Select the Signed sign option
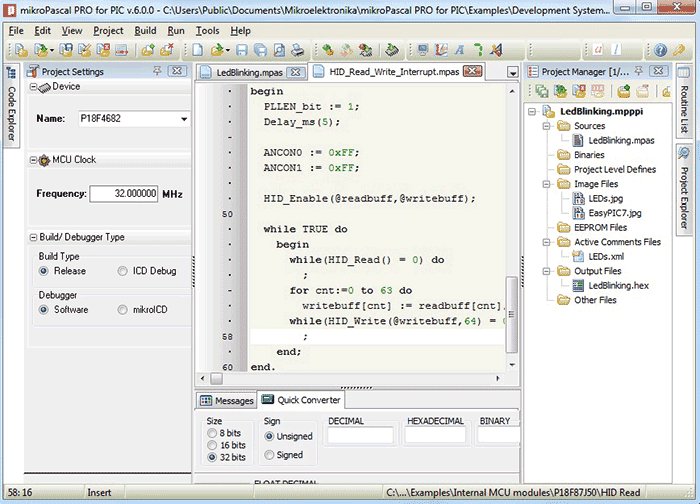 (x=269, y=455)
